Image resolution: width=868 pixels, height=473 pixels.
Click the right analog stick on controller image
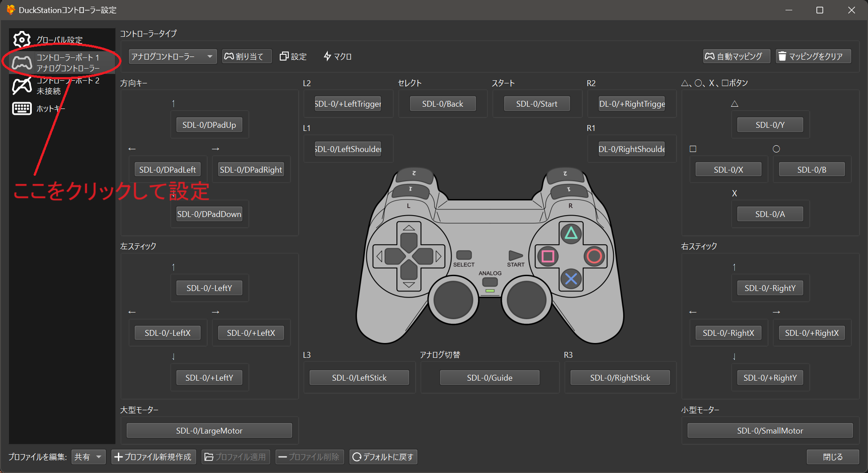click(526, 299)
